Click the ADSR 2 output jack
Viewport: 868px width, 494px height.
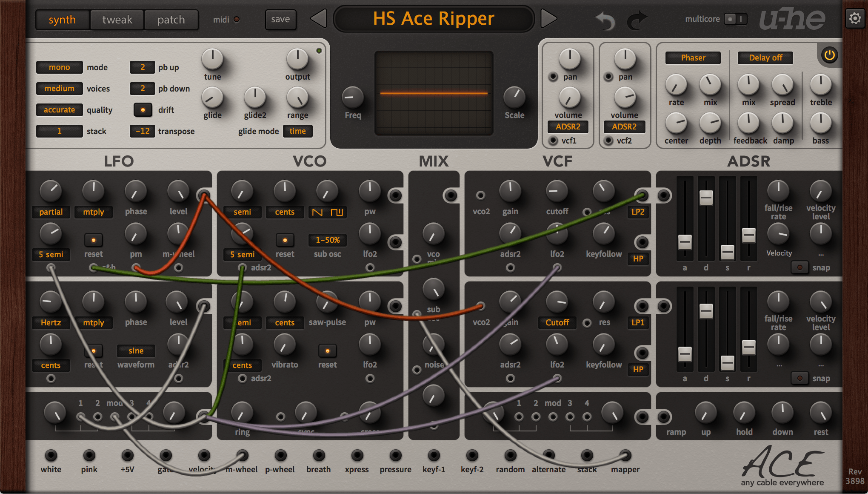664,306
